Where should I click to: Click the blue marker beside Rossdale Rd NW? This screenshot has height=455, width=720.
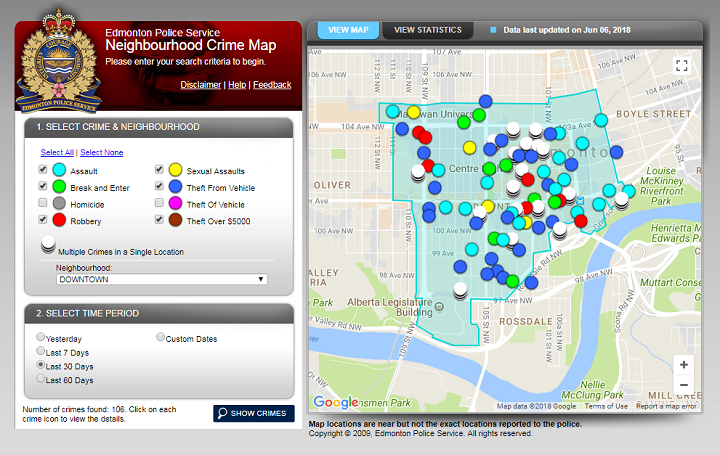point(531,282)
